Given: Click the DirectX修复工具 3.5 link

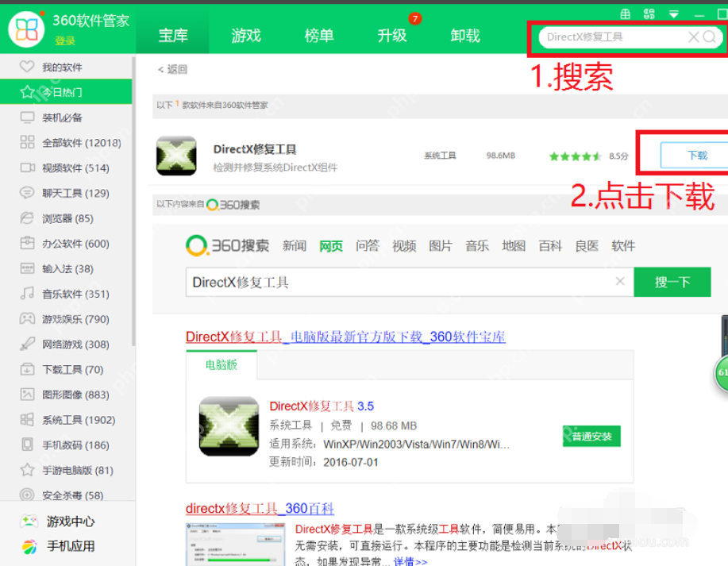Looking at the screenshot, I should (x=322, y=406).
